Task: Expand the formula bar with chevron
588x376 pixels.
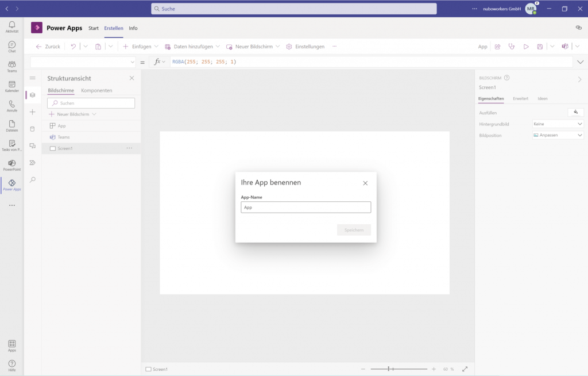Action: pyautogui.click(x=580, y=62)
